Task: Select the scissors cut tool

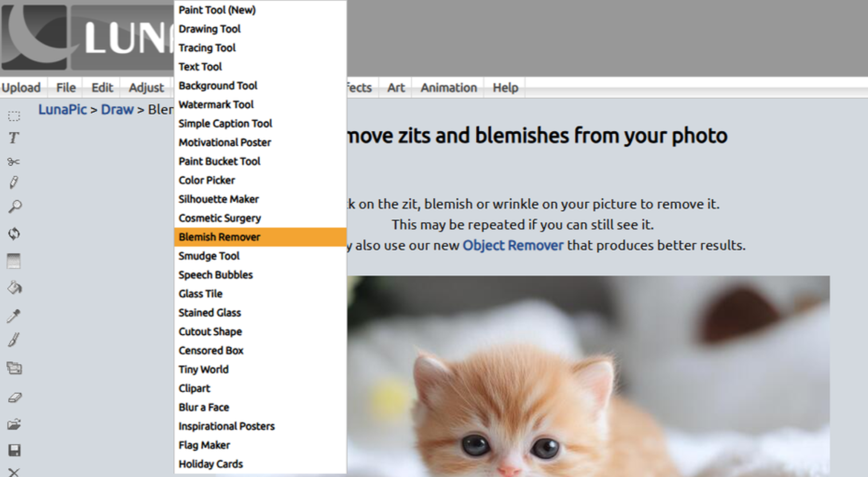Action: pos(14,162)
